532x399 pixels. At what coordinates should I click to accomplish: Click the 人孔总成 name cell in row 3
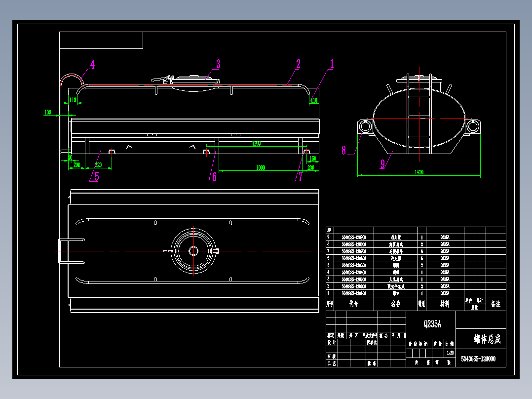[396, 279]
